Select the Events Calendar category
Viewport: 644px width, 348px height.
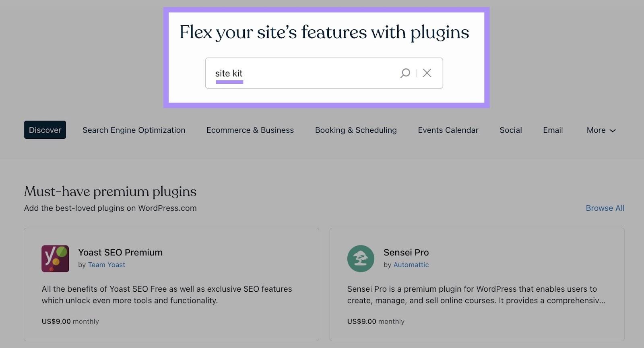click(448, 130)
